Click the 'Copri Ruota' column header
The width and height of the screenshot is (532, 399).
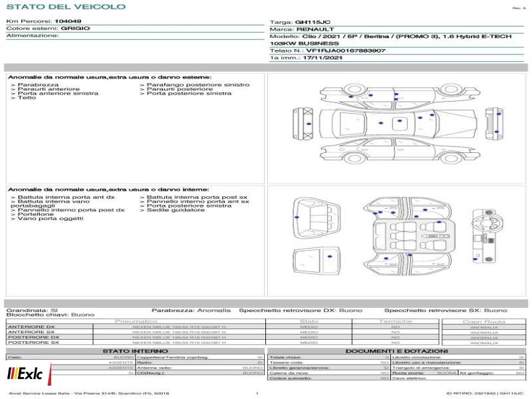[484, 322]
